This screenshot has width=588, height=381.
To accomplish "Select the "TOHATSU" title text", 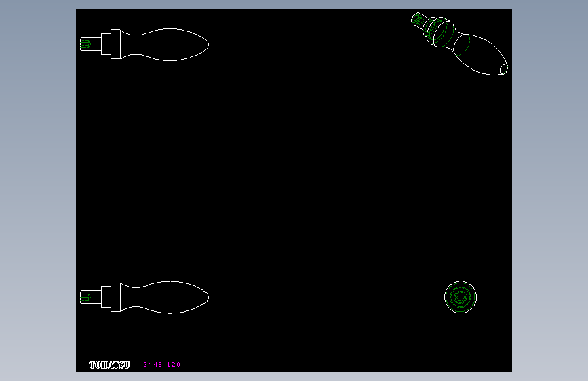I will [x=109, y=365].
